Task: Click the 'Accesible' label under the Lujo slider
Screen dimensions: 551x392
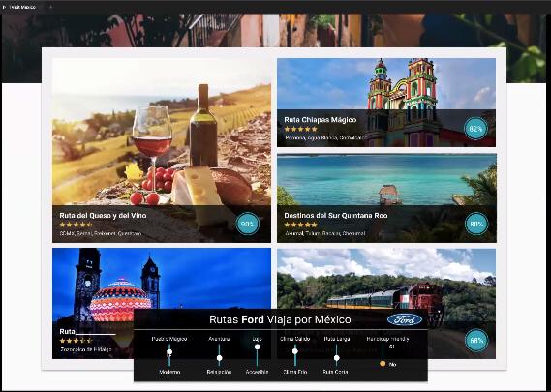Action: pos(257,372)
